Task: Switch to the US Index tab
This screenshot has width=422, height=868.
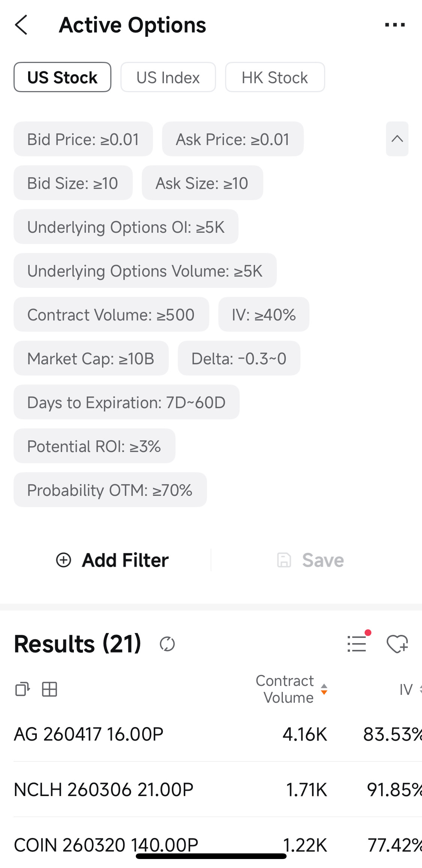Action: coord(168,77)
